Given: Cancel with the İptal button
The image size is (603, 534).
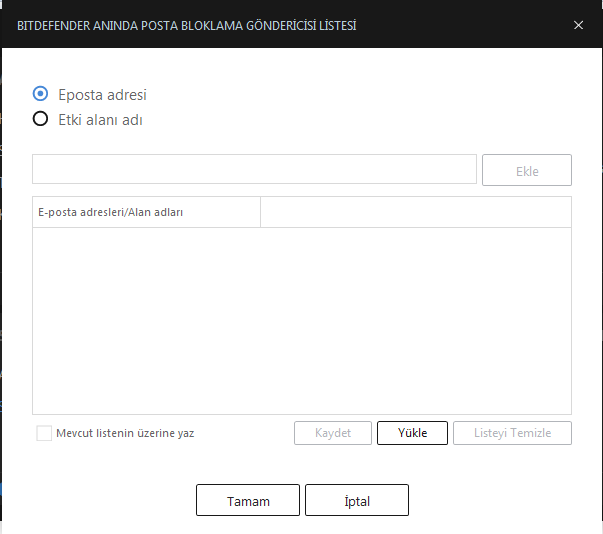Looking at the screenshot, I should click(356, 500).
